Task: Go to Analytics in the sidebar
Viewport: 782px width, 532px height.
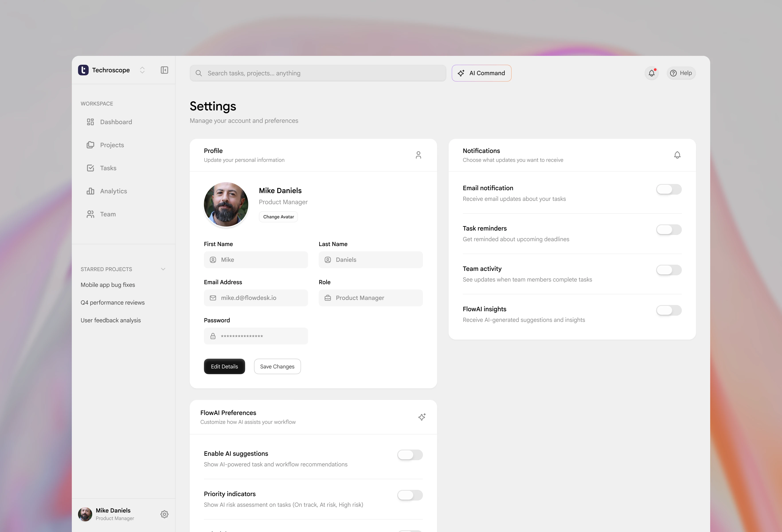Action: pos(113,191)
